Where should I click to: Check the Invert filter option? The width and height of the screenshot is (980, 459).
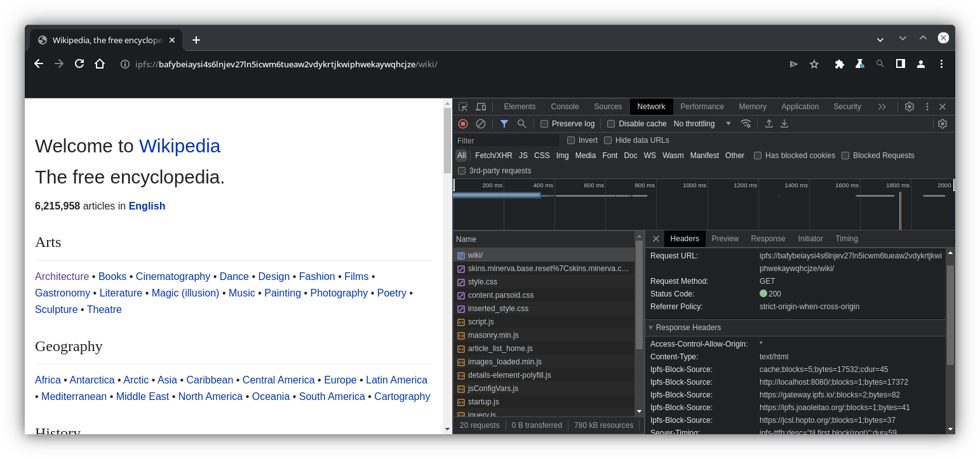click(x=571, y=140)
